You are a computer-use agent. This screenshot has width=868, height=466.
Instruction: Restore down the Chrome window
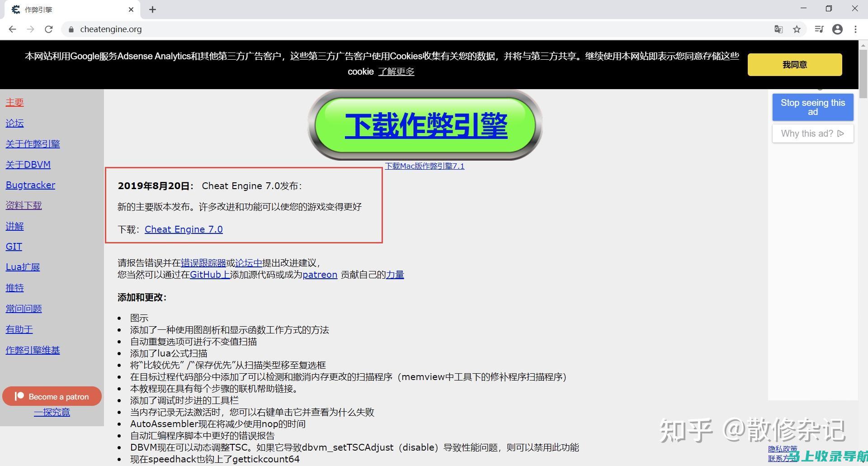point(829,9)
